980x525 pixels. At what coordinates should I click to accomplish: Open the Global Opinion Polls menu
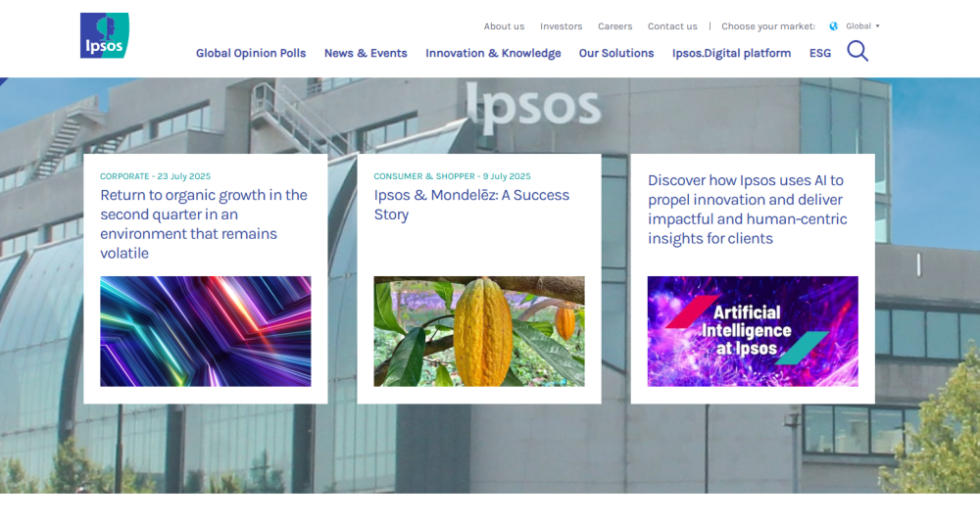click(251, 53)
